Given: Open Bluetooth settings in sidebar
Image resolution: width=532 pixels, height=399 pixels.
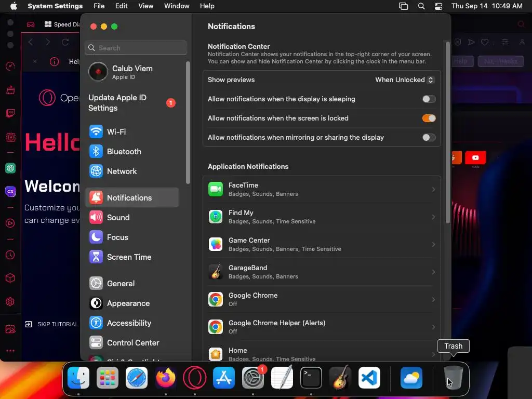Looking at the screenshot, I should tap(131, 151).
